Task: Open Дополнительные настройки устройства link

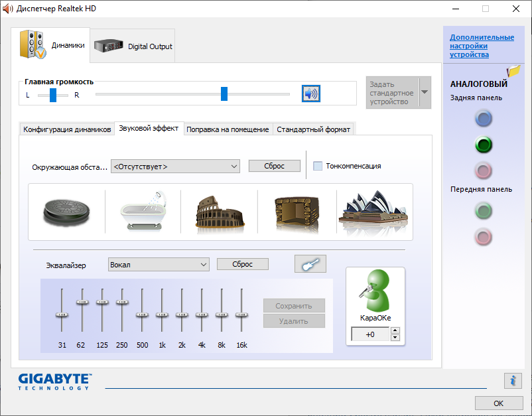Action: tap(482, 46)
